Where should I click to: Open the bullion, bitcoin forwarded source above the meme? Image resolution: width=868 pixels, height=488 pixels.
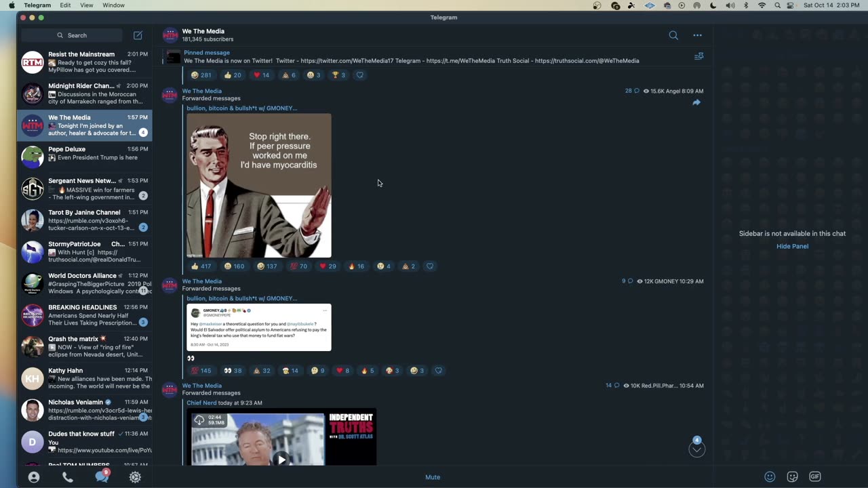point(242,108)
